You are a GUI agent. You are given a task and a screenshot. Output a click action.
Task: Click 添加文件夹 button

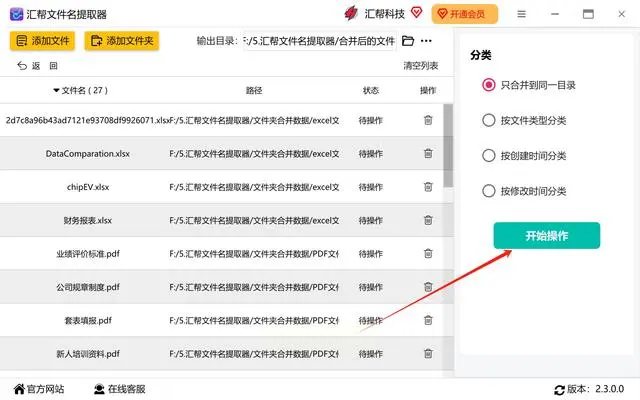122,41
